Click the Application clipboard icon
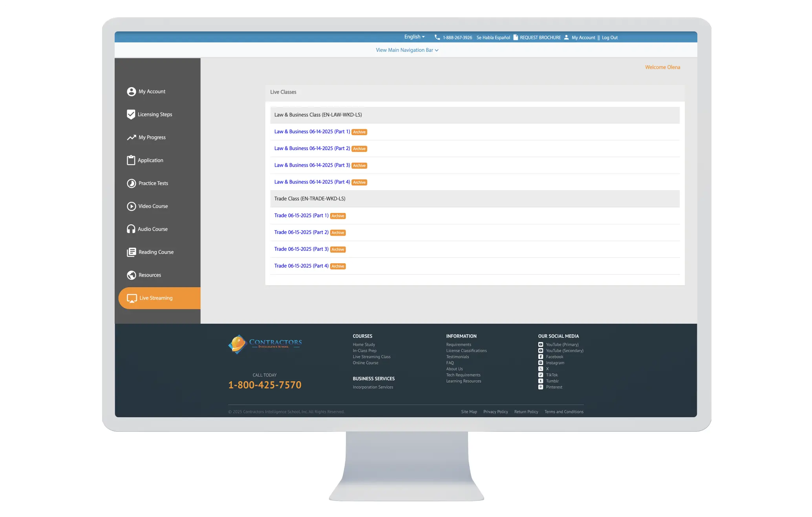This screenshot has height=517, width=812. (131, 160)
